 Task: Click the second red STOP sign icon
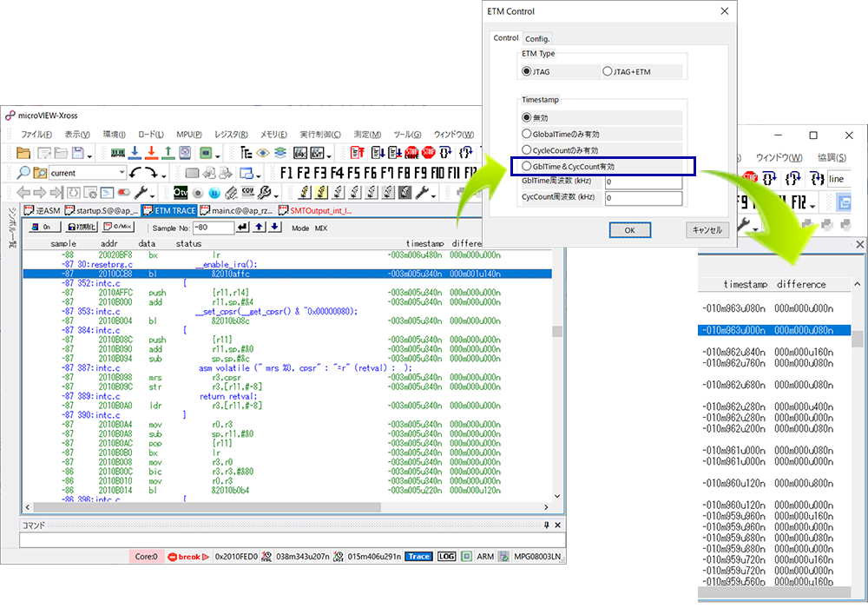click(x=429, y=153)
